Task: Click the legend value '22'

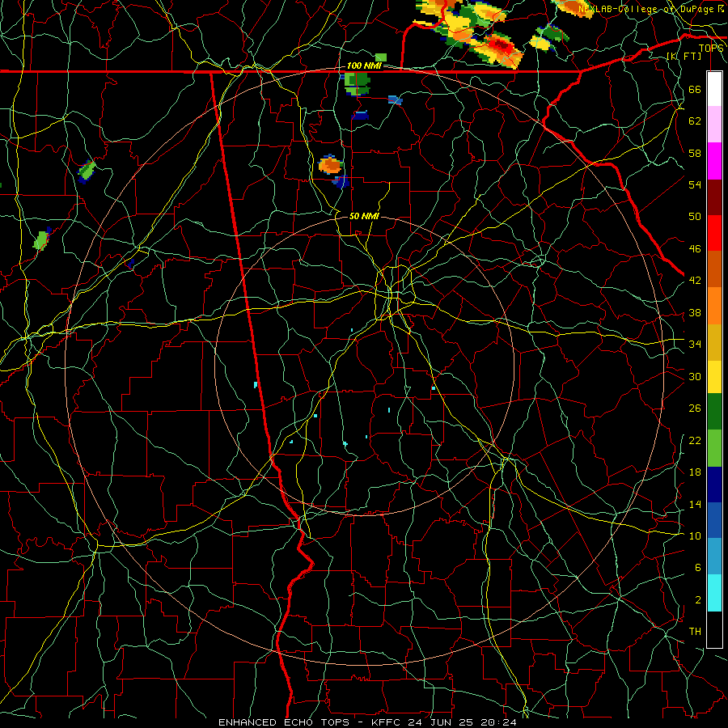Action: (x=695, y=440)
